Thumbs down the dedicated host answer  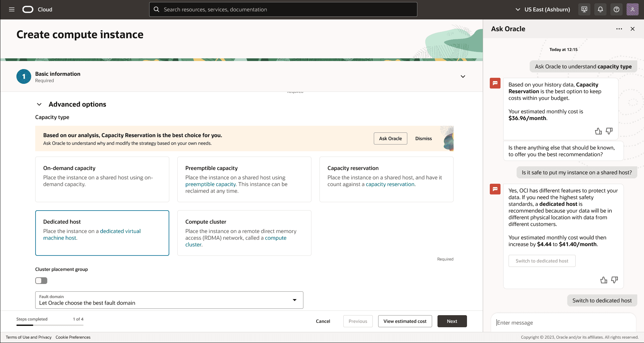614,280
